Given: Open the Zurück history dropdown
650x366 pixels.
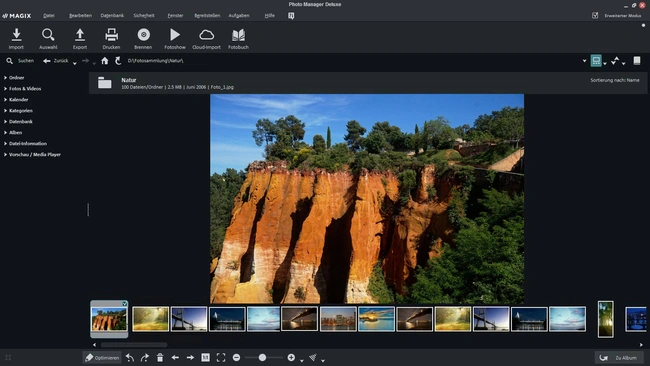Looking at the screenshot, I should [x=75, y=63].
